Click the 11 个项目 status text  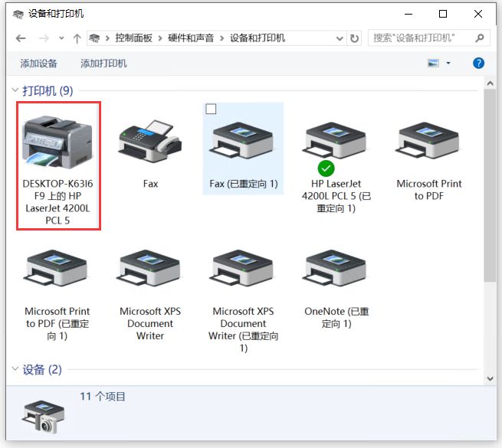point(103,397)
